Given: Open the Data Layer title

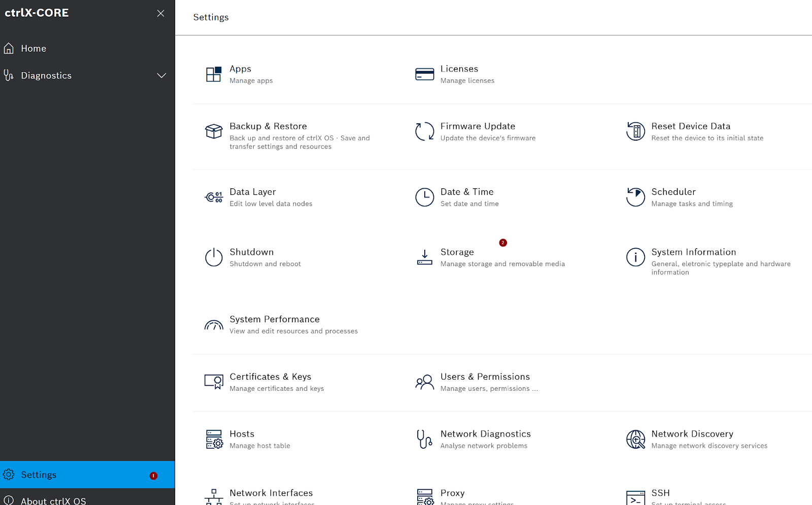Looking at the screenshot, I should 253,192.
